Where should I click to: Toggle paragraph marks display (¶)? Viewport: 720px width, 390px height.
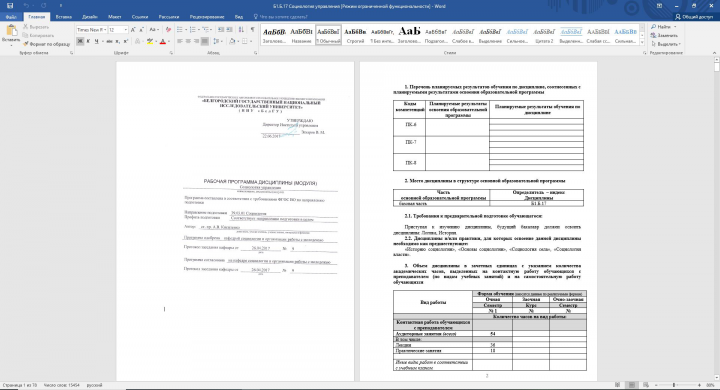(x=252, y=29)
